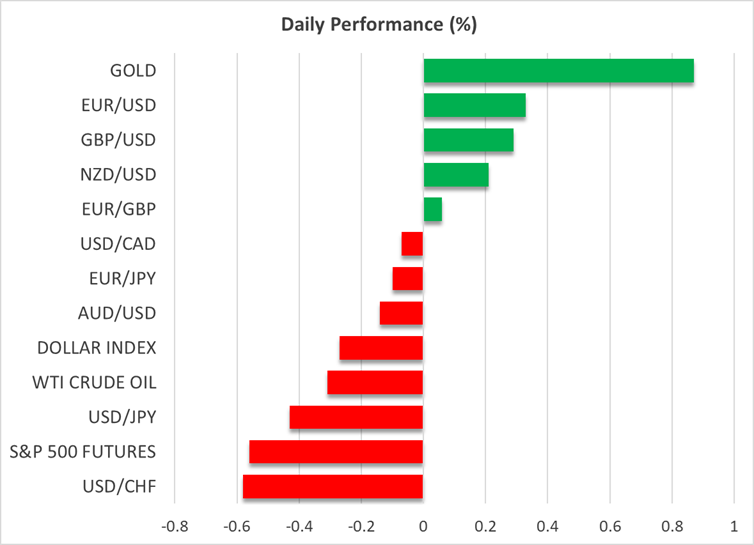Select the WTI CRUDE OIL bar

tap(375, 382)
